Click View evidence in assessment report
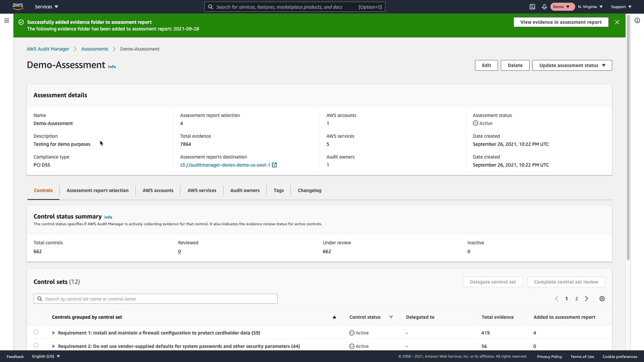The width and height of the screenshot is (644, 362). [x=561, y=22]
